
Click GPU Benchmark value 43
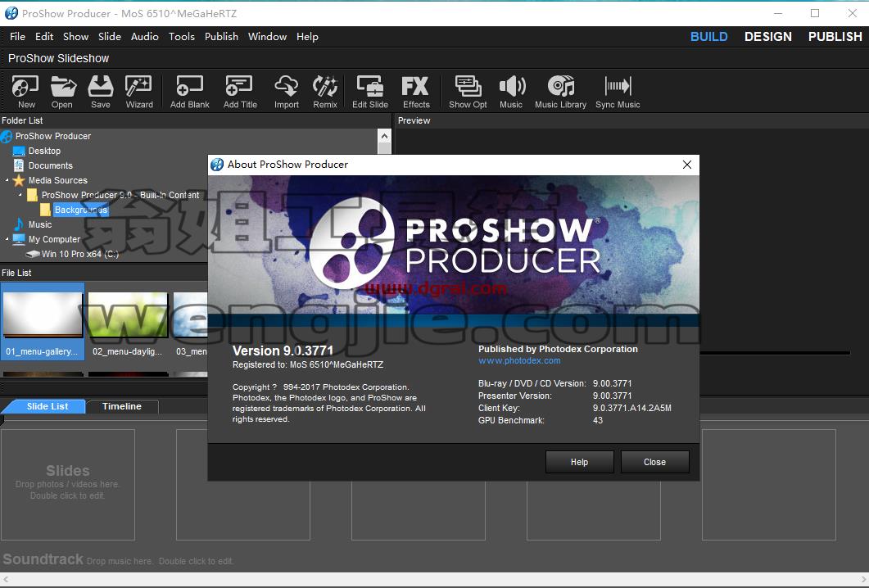(597, 420)
